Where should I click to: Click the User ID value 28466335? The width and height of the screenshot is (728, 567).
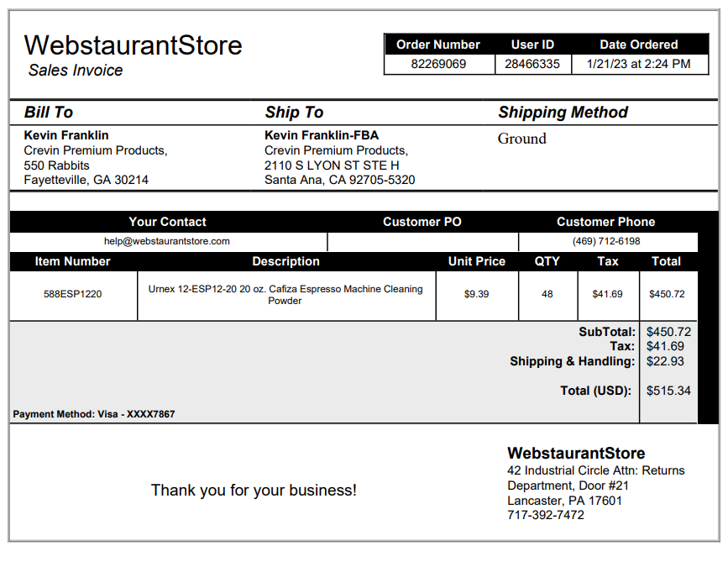pos(532,64)
